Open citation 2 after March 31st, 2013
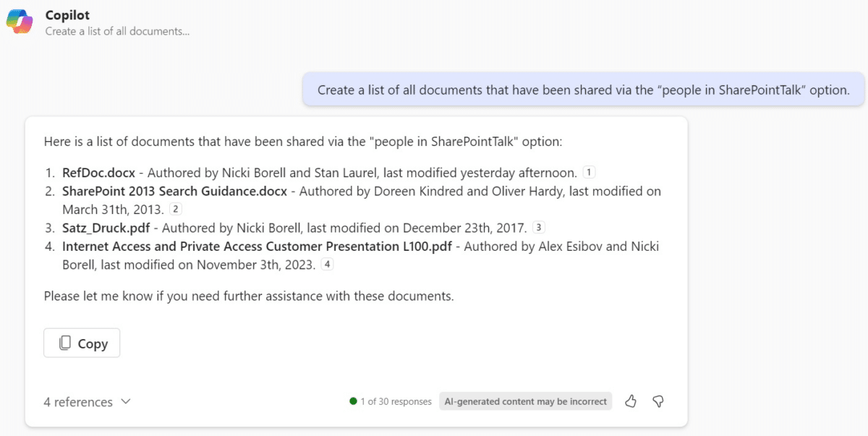The height and width of the screenshot is (436, 868). pos(175,209)
